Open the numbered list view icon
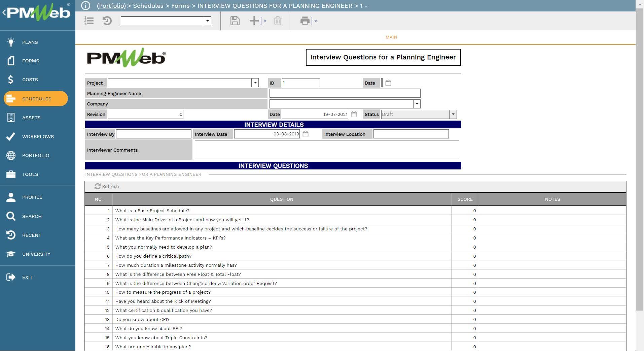 pyautogui.click(x=89, y=21)
